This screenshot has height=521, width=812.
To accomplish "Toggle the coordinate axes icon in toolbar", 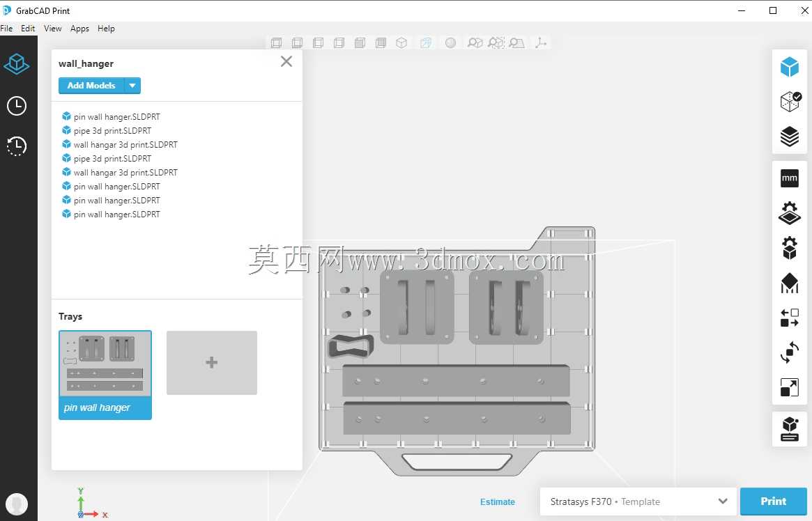I will pyautogui.click(x=541, y=42).
